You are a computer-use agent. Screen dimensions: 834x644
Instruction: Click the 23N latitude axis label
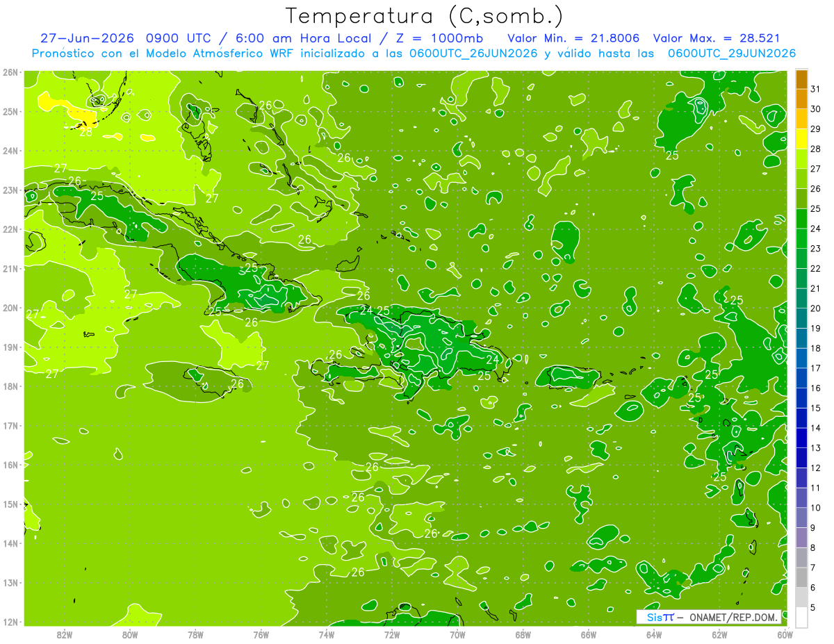click(10, 190)
